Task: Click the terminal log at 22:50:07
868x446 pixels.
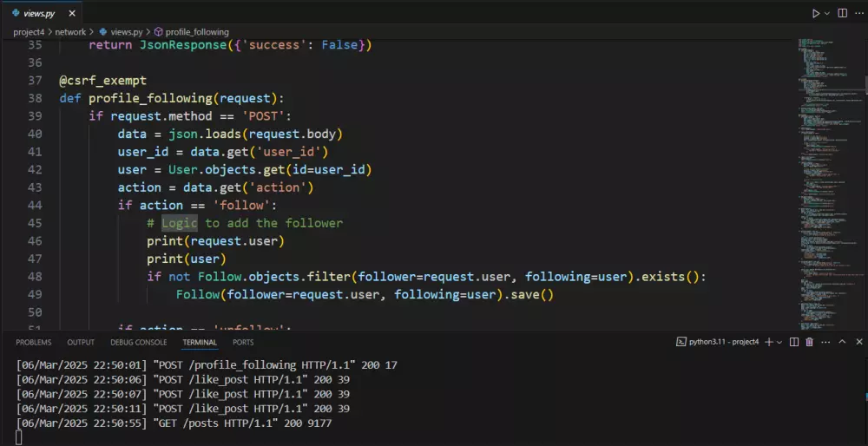Action: (182, 394)
